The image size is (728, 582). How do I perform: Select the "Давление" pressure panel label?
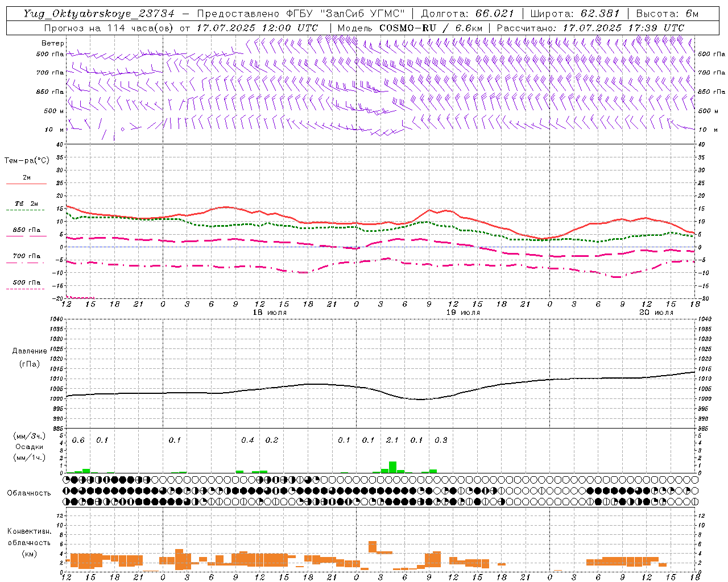tap(30, 351)
